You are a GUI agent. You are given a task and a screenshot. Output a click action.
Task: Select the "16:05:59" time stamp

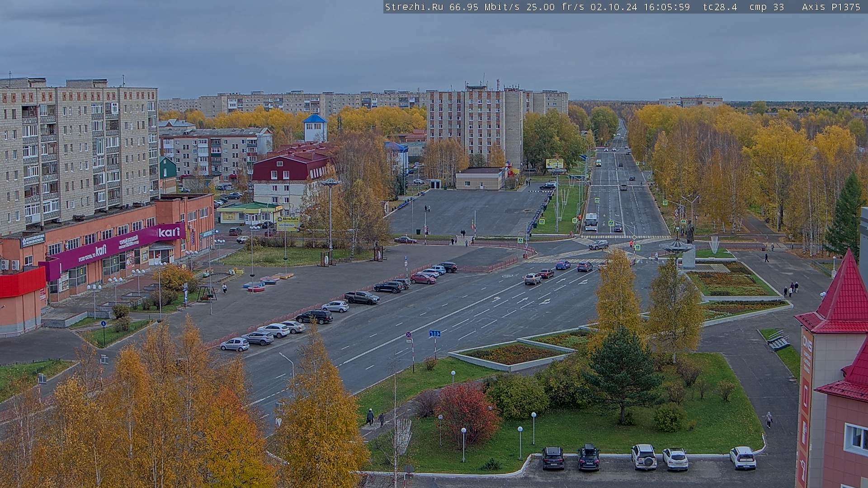(x=667, y=7)
